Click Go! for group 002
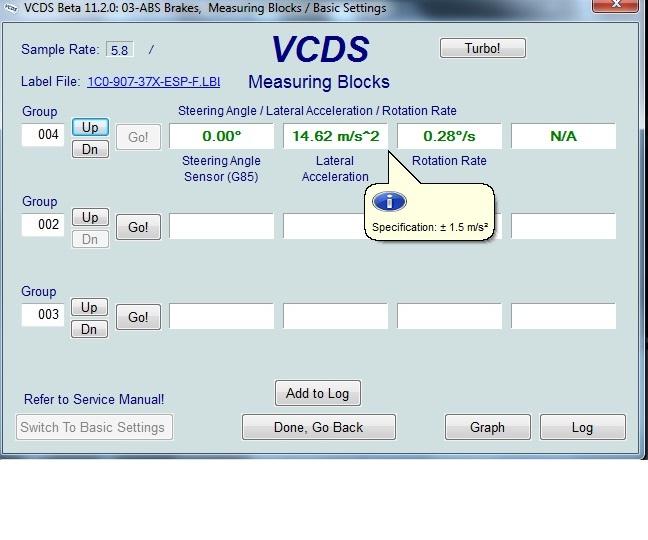 pyautogui.click(x=138, y=227)
